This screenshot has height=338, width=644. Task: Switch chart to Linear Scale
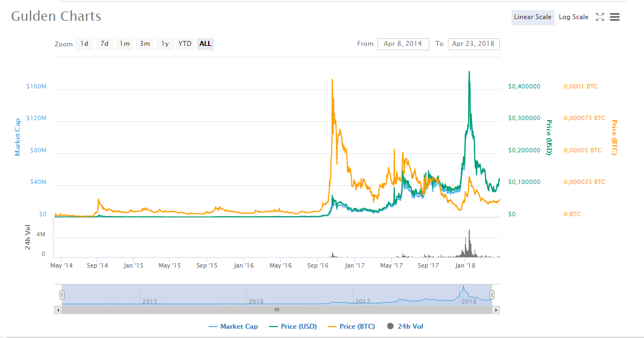pos(533,17)
